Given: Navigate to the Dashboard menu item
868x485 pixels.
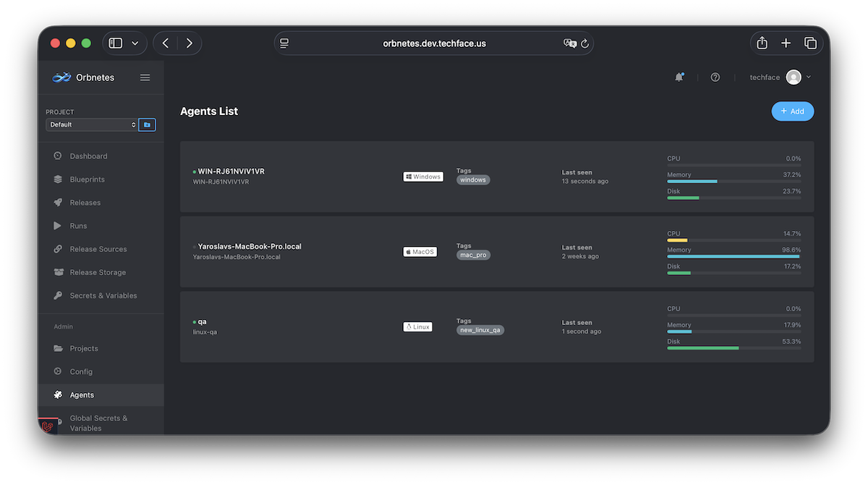Looking at the screenshot, I should 88,156.
